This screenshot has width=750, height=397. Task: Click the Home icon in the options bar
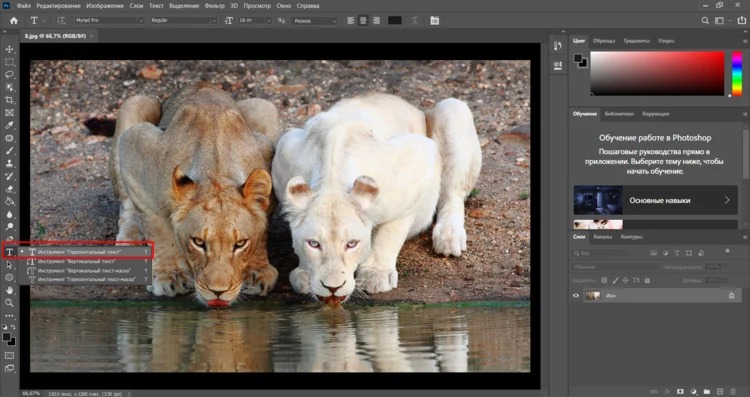pyautogui.click(x=14, y=21)
